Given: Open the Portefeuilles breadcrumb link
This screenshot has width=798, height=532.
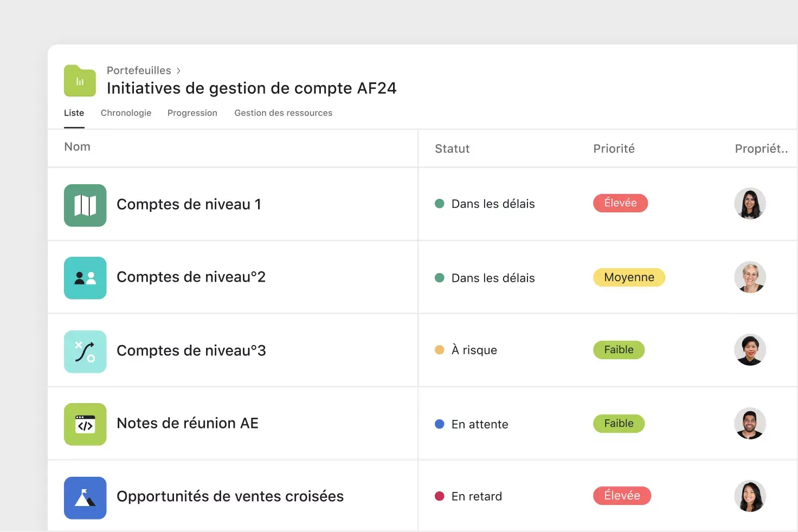Looking at the screenshot, I should click(139, 70).
